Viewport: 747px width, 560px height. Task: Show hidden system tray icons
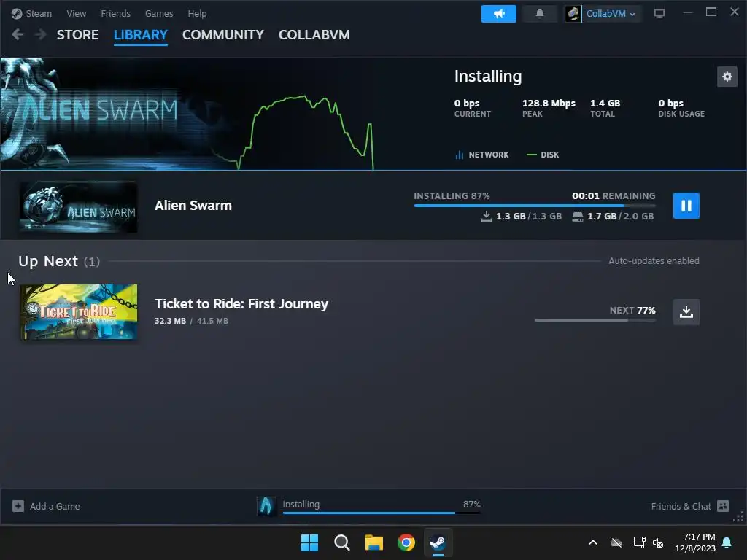[x=593, y=542]
